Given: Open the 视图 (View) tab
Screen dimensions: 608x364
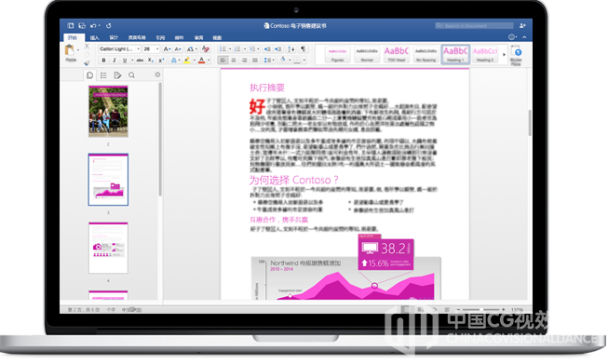Looking at the screenshot, I should (217, 37).
